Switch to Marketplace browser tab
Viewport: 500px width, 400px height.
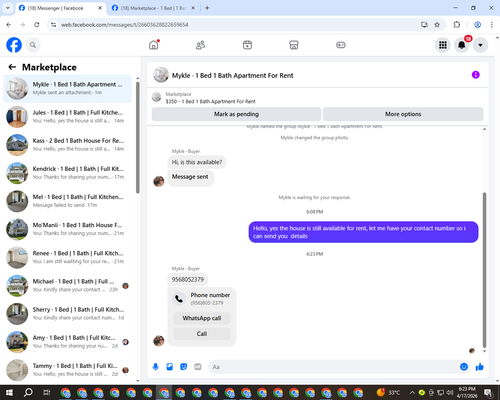click(153, 8)
